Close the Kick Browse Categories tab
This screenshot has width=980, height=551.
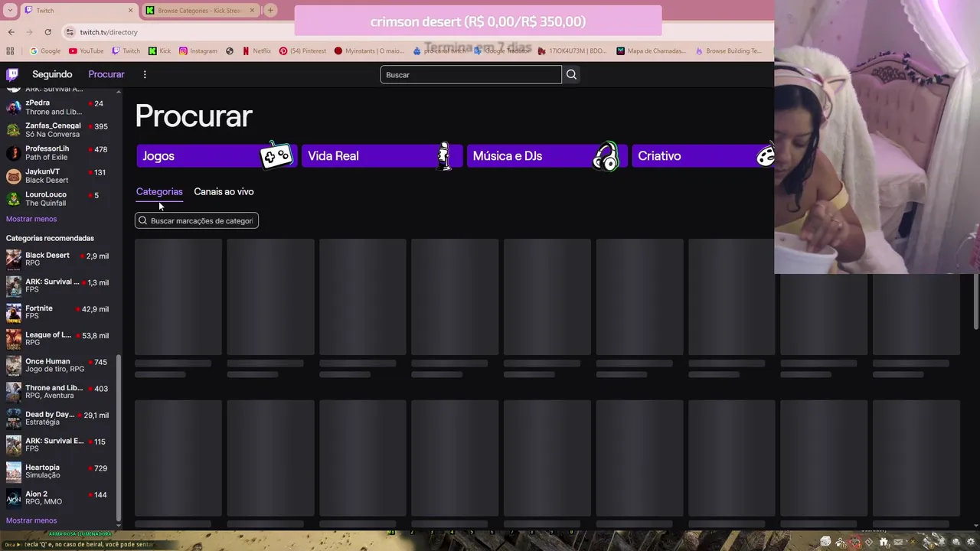tap(252, 11)
